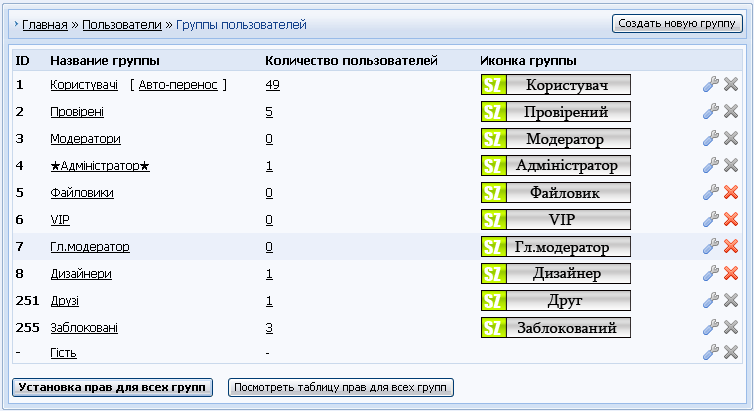Click ID value 251
This screenshot has height=411, width=754.
[x=27, y=300]
